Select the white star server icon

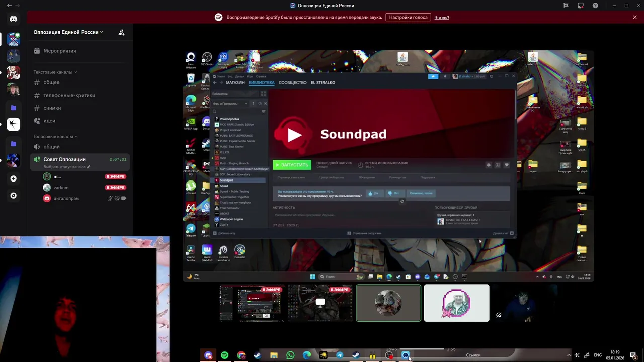click(x=13, y=124)
